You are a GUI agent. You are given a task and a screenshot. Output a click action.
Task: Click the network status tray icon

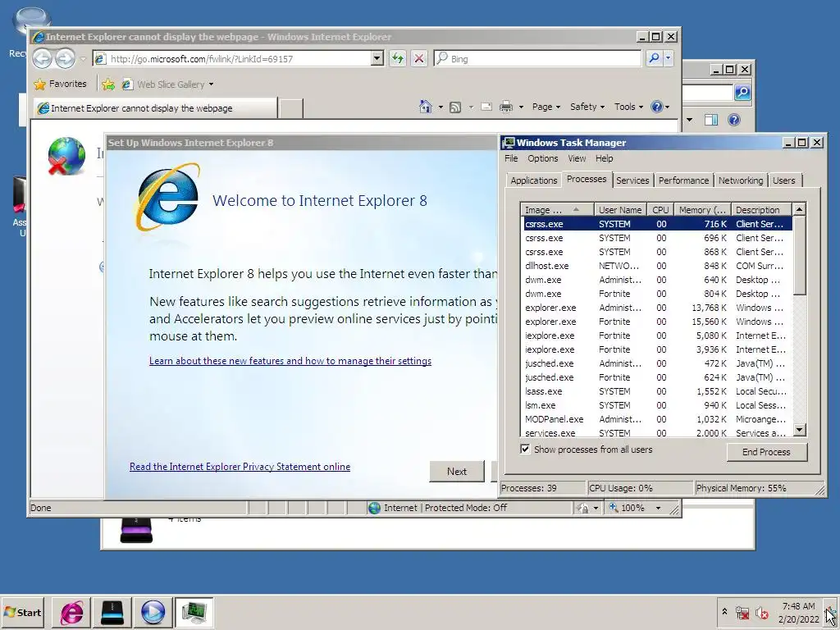click(x=742, y=612)
